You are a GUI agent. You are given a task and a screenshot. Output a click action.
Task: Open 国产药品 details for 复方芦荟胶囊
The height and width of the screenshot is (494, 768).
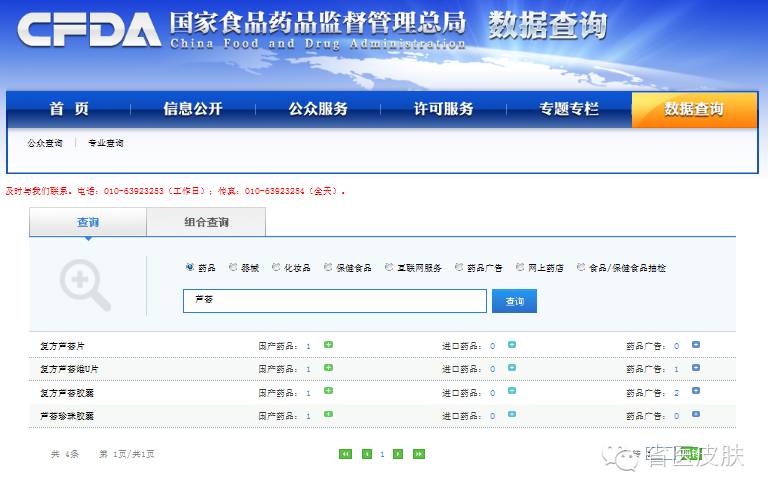point(328,391)
